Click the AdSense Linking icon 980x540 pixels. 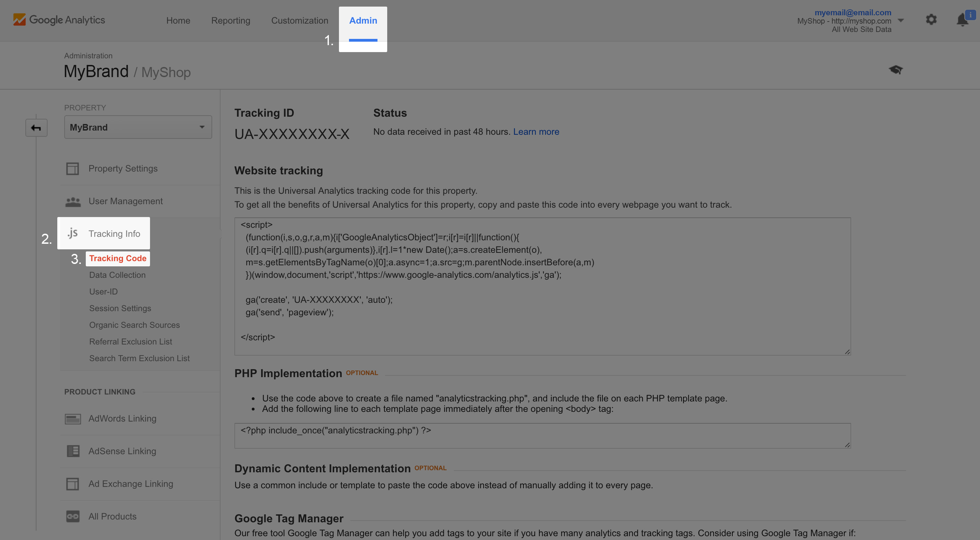73,451
